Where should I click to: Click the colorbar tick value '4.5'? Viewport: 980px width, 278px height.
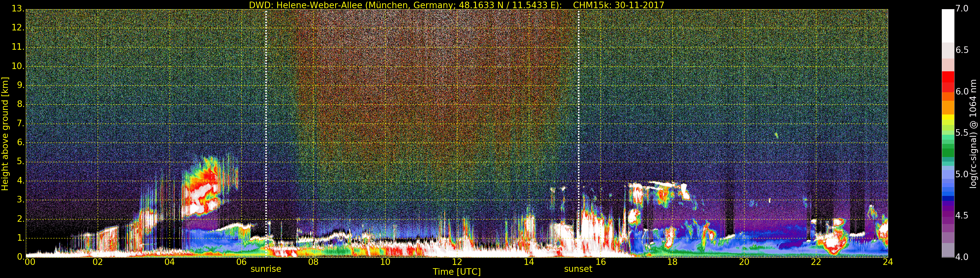(962, 216)
